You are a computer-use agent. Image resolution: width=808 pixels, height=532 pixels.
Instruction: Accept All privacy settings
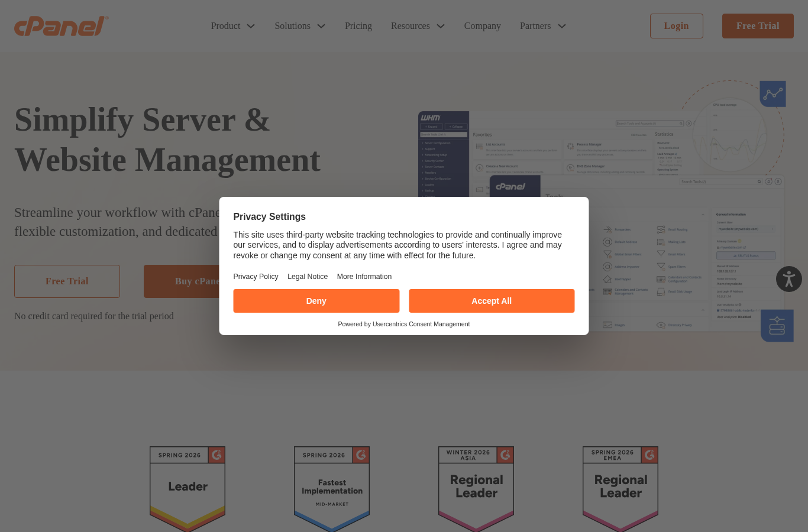(492, 301)
